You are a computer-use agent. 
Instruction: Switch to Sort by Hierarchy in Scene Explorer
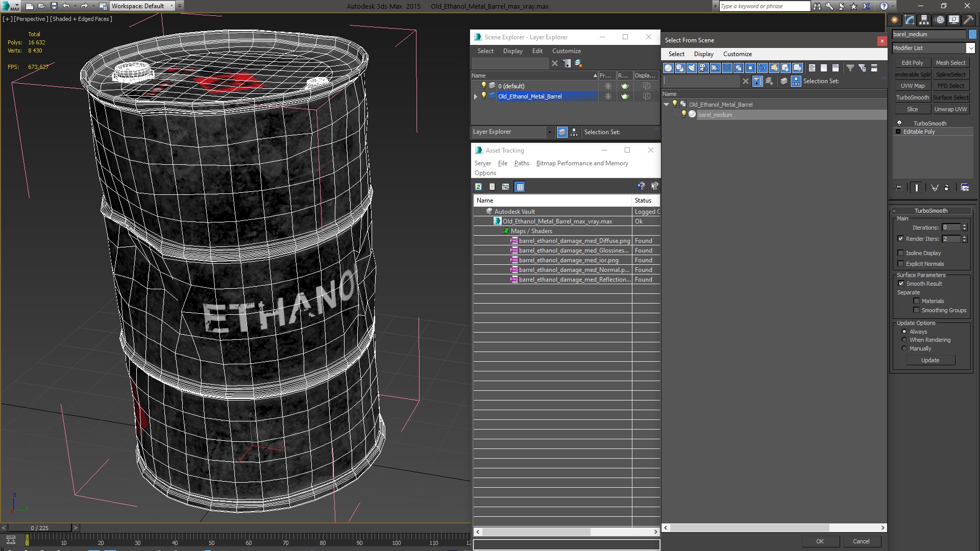click(574, 132)
